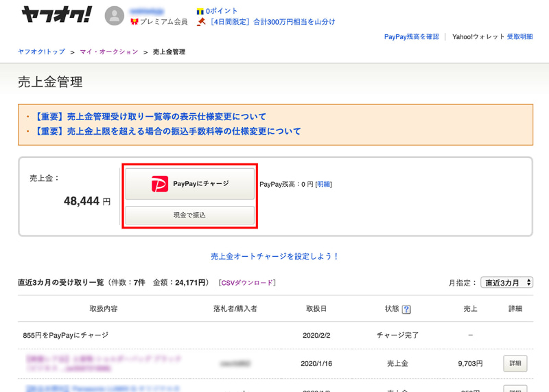
Task: Open the notice about 売上金管理受け取り一覧 display changes
Action: [x=150, y=117]
